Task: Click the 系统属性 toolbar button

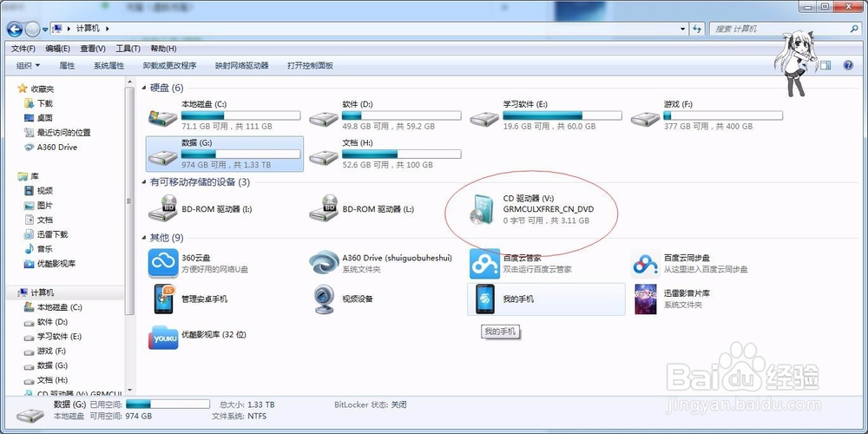Action: 109,65
